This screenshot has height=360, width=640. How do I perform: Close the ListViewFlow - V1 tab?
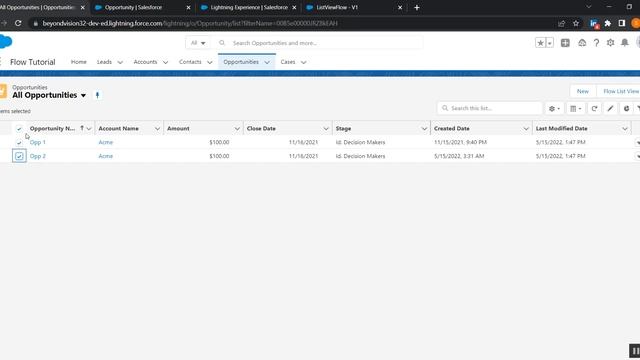(x=400, y=7)
